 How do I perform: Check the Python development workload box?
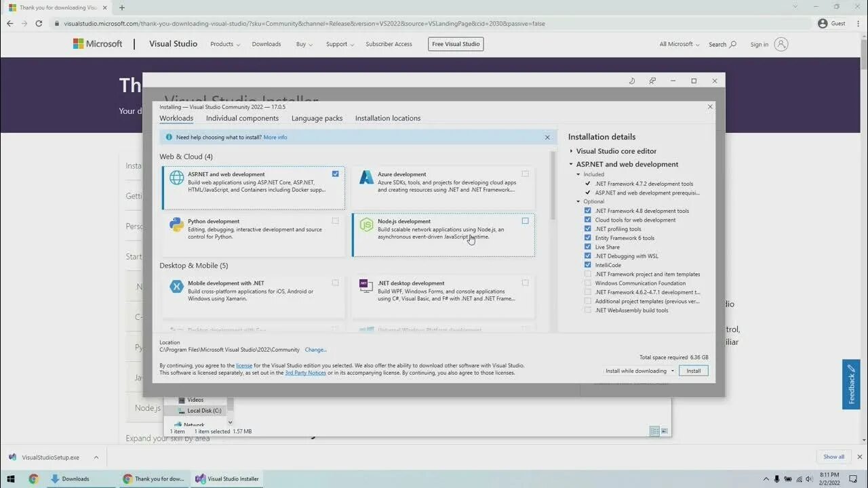click(335, 221)
